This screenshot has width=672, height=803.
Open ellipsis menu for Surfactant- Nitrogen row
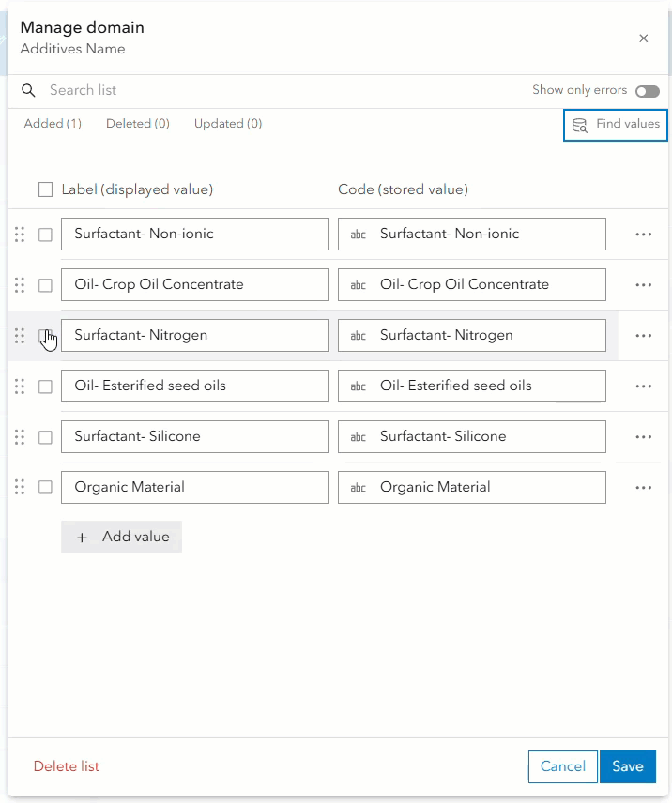643,336
